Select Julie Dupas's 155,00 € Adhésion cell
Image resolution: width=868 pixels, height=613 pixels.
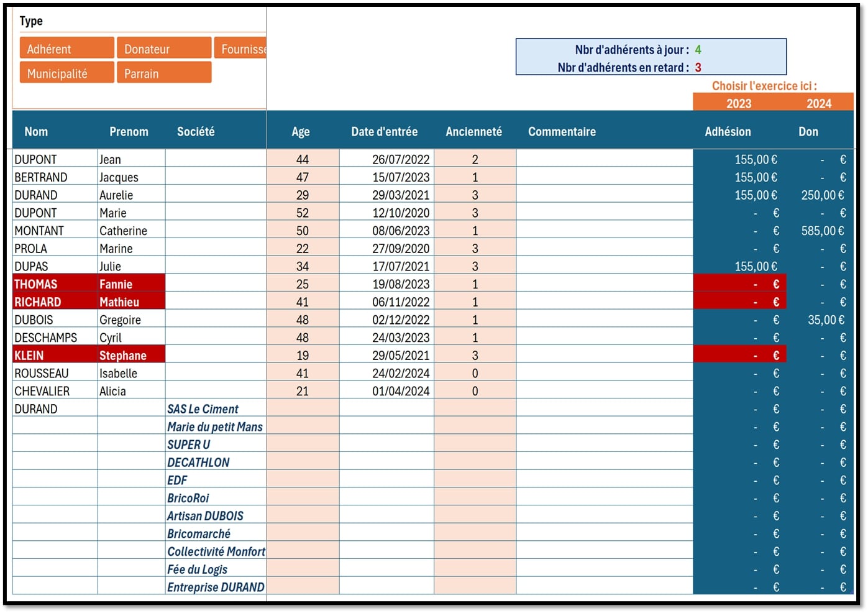pos(739,266)
